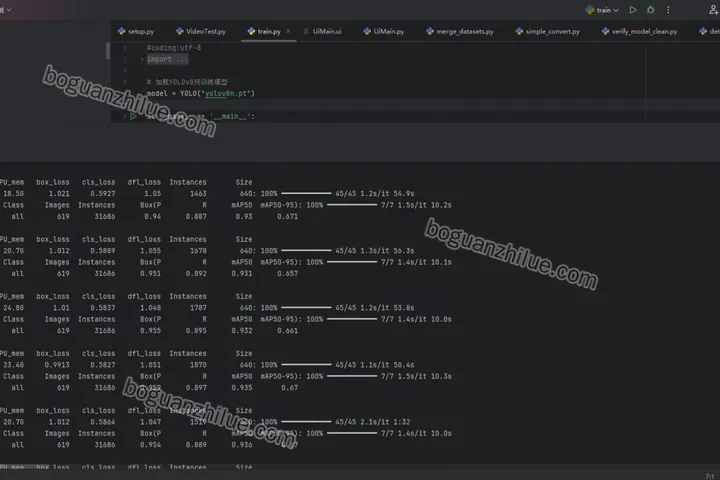Click the cursor position 7:1 indicator
The image size is (720, 480).
click(x=710, y=476)
